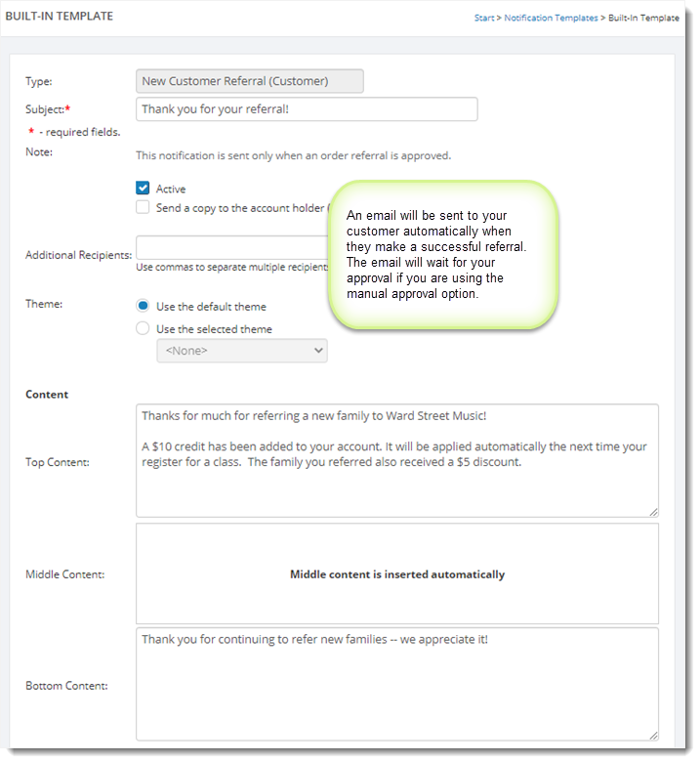700x763 pixels.
Task: Choose the Use the selected theme option
Action: tap(144, 329)
